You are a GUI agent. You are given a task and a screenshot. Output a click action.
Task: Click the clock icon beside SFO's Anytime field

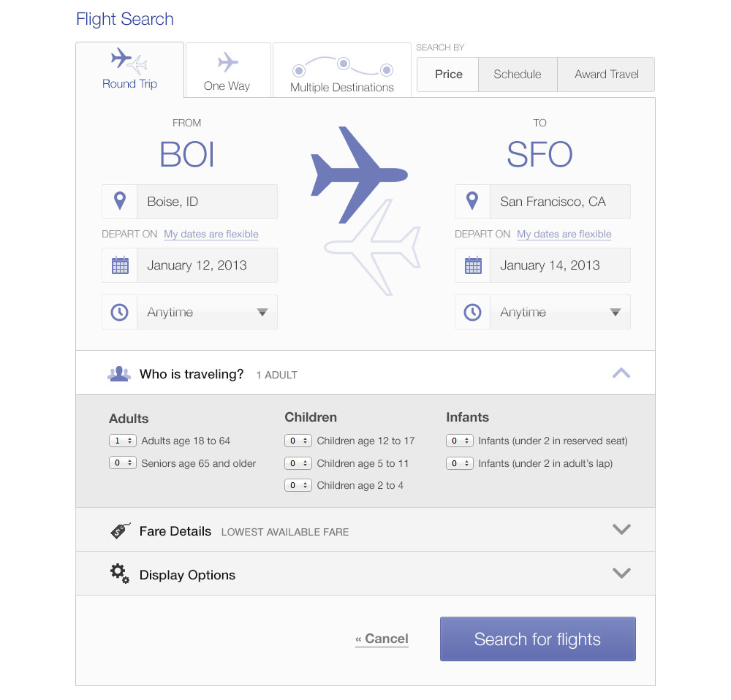click(x=472, y=311)
